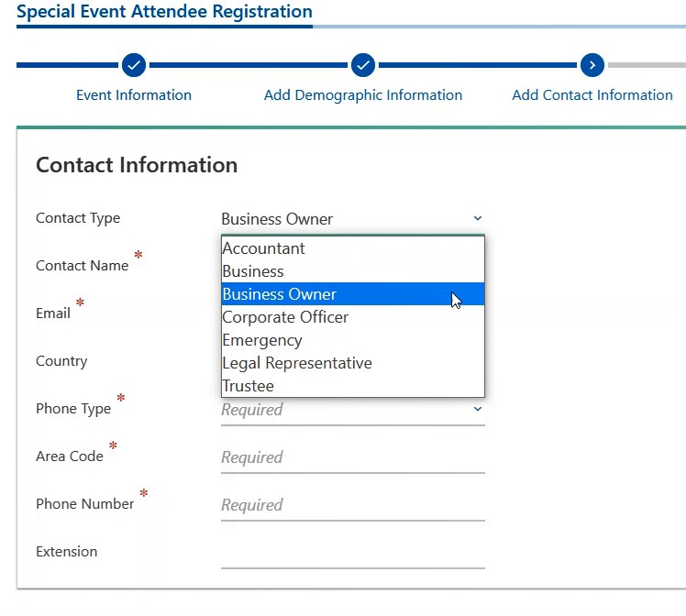Viewport: 686px width, 616px height.
Task: Focus the Phone Number required field
Action: click(x=352, y=505)
